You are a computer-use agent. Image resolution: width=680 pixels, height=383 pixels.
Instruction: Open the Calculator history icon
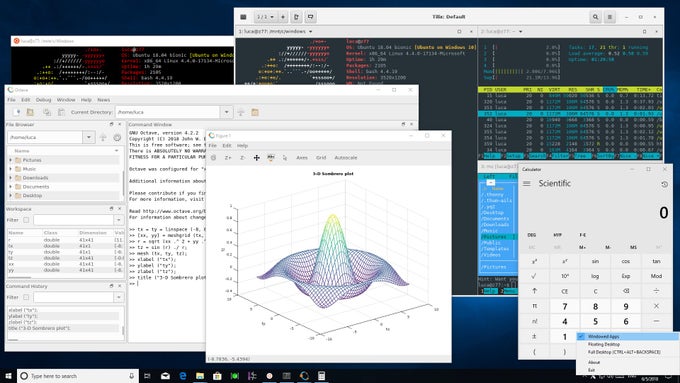(664, 184)
